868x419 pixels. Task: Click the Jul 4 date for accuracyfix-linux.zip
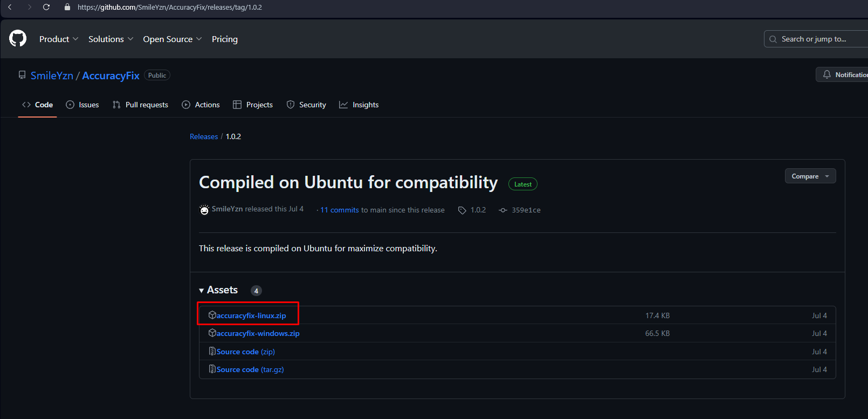819,315
